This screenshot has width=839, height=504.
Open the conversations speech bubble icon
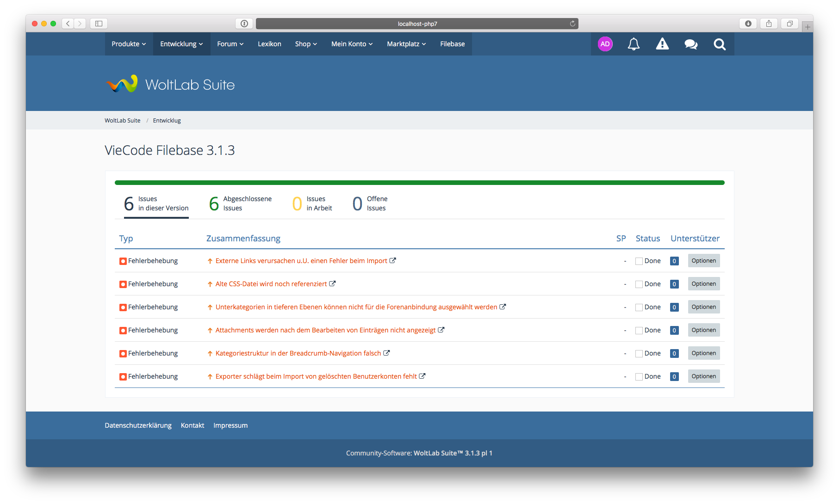click(x=691, y=44)
